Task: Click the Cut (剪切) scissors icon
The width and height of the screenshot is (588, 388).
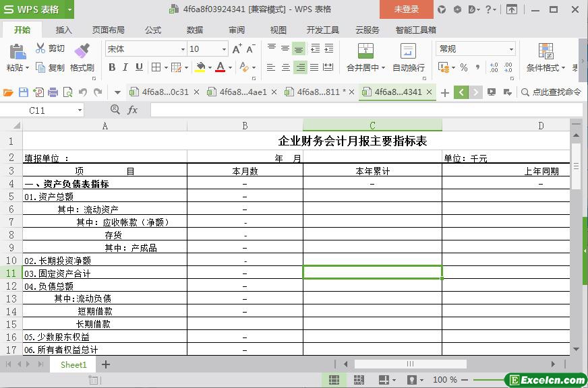Action: tap(40, 48)
